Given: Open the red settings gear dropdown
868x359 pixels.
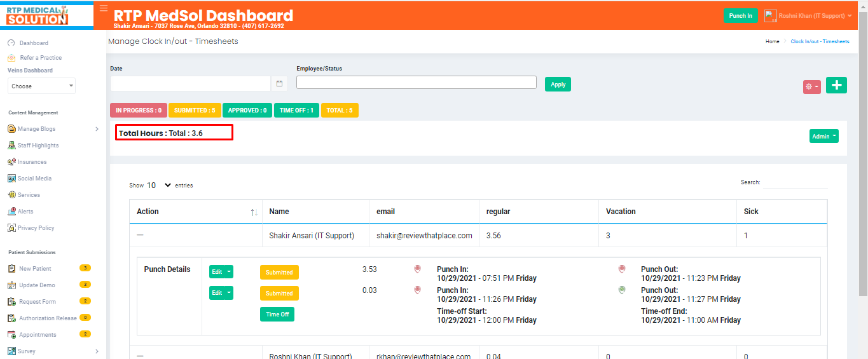Looking at the screenshot, I should point(812,86).
